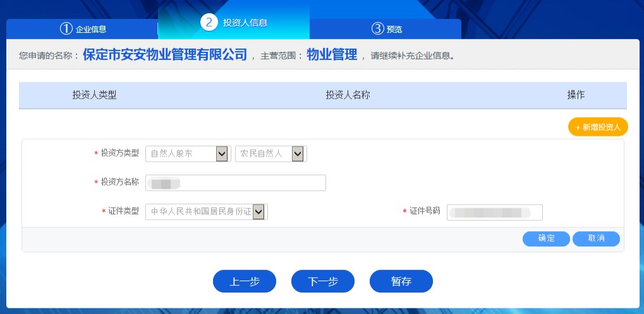Click the 投资人名称 column header
Viewport: 644px width, 314px height.
point(348,95)
